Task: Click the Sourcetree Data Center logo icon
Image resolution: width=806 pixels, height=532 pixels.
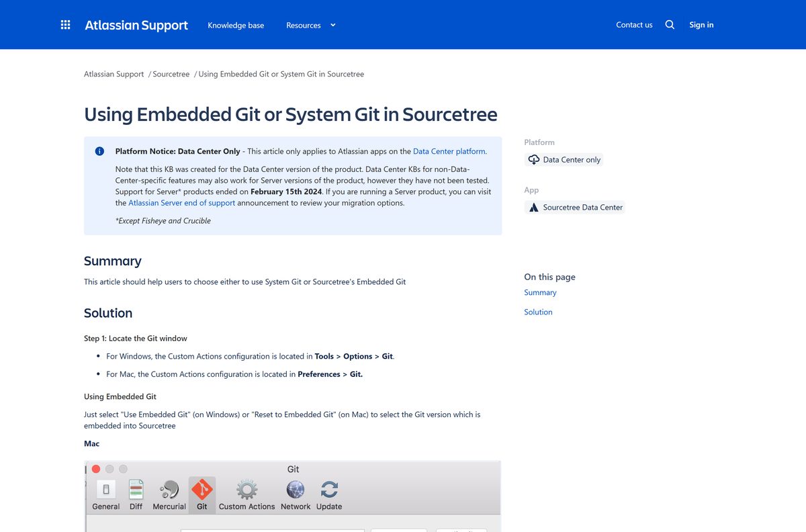Action: (534, 208)
